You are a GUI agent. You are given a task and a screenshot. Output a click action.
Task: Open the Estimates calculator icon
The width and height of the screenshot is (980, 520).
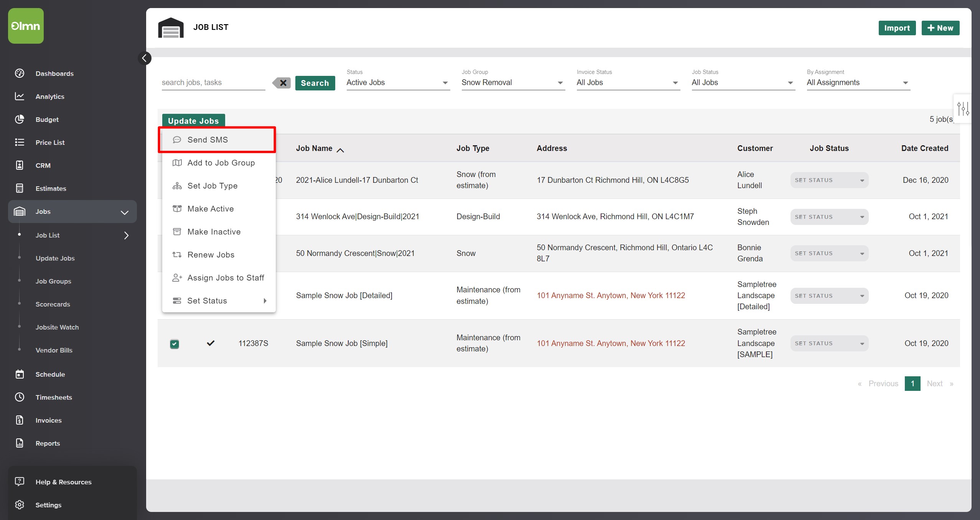click(x=20, y=188)
